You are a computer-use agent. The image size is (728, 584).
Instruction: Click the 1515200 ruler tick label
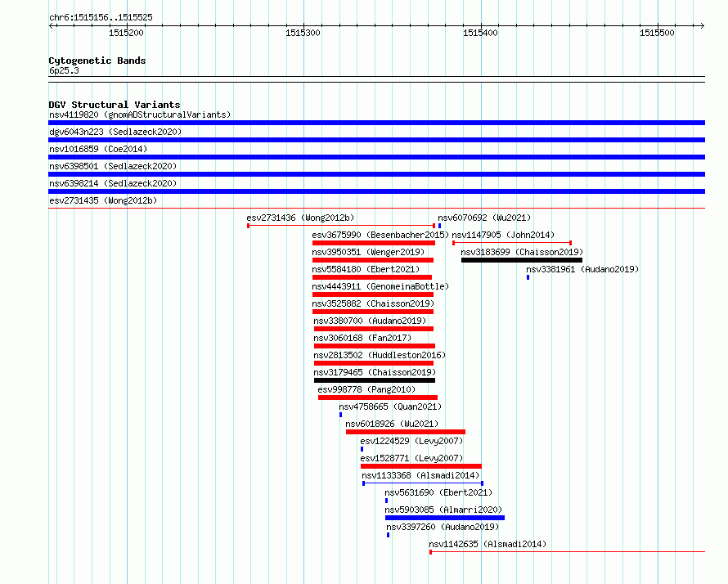[126, 33]
